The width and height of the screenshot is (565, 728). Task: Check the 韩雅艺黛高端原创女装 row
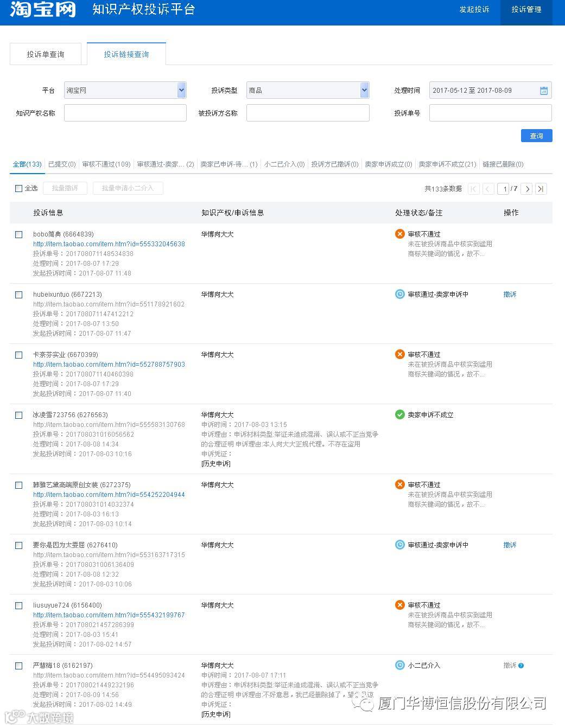pyautogui.click(x=18, y=485)
